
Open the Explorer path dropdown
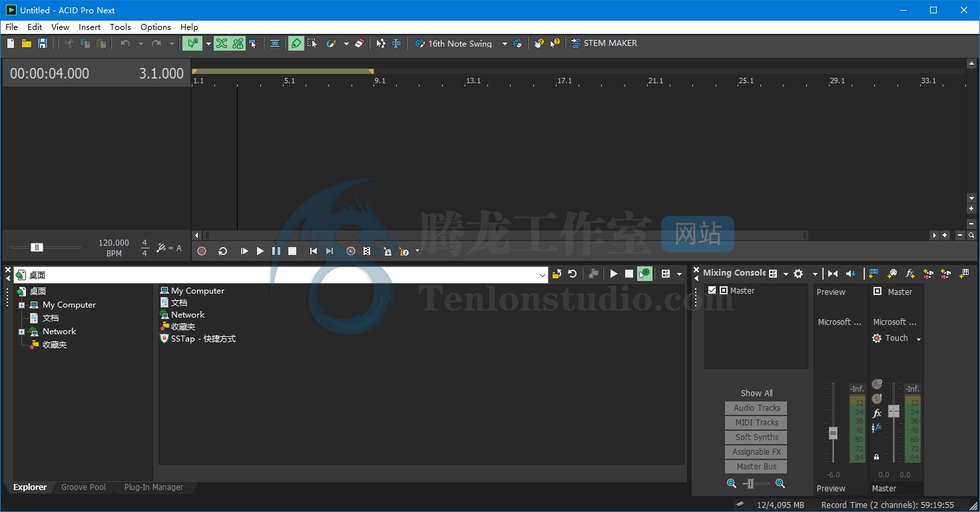(543, 274)
